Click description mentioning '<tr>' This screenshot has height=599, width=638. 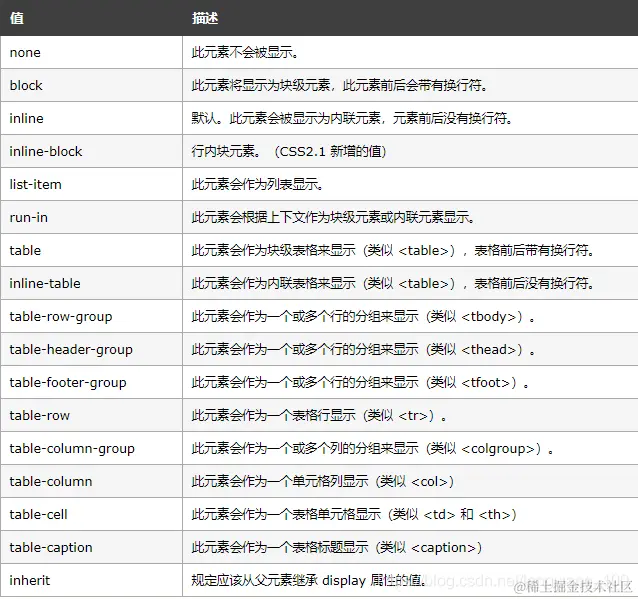pyautogui.click(x=319, y=415)
